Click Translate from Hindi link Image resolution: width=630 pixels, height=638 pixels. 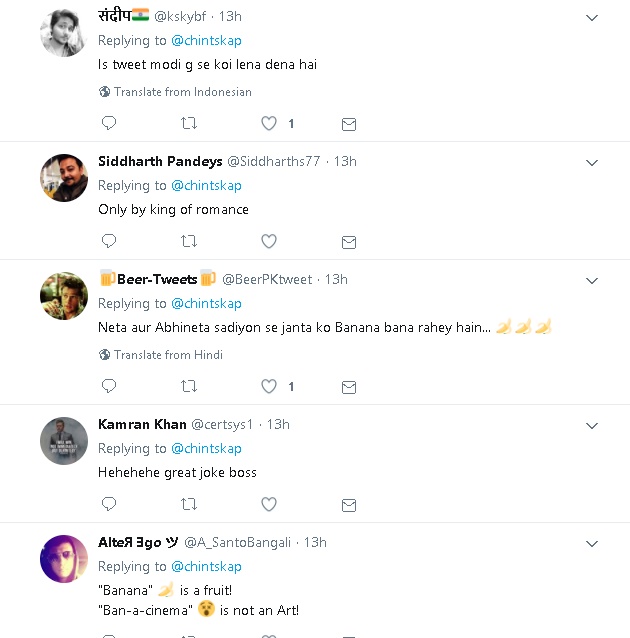[x=168, y=355]
